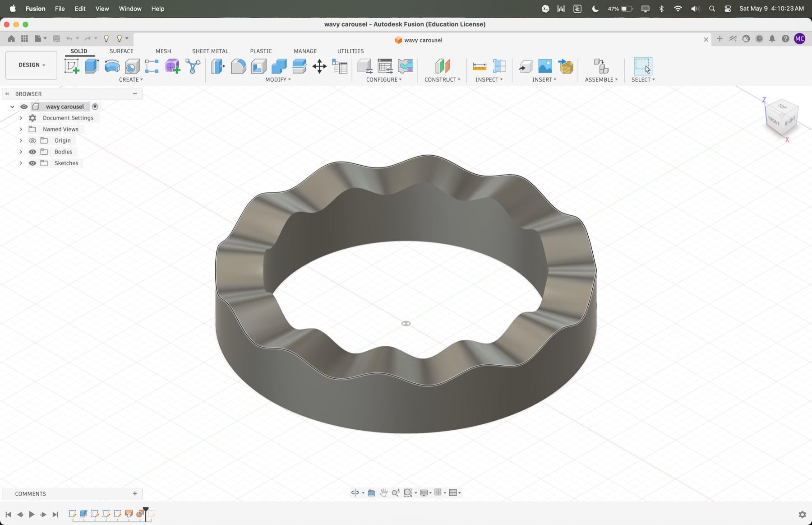Add a comment with plus button
This screenshot has height=525, width=812.
[x=135, y=493]
